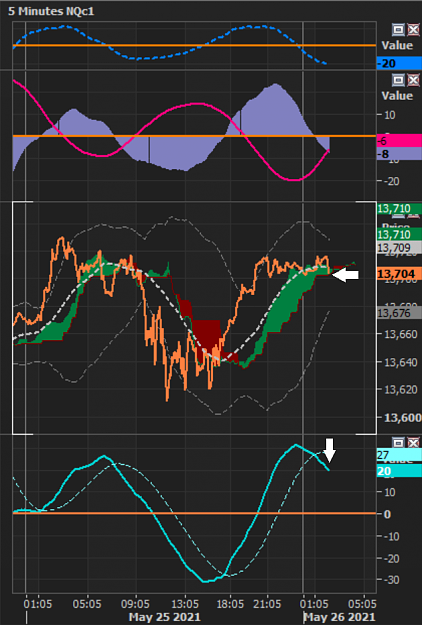Select the white down arrow annotation
Screen dimensions: 422x625
[329, 450]
